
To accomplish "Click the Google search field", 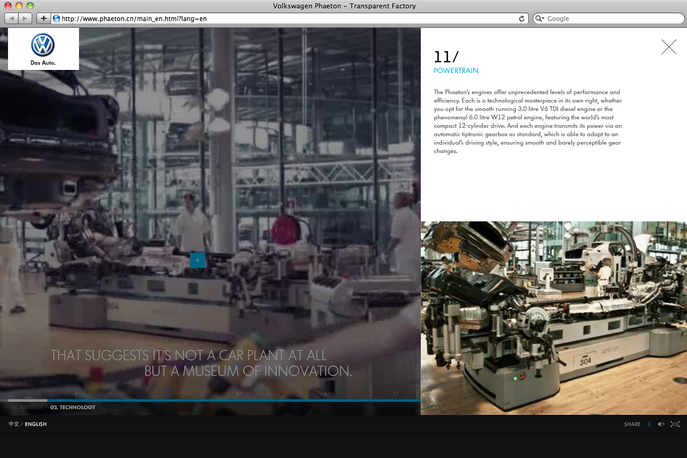I will coord(610,18).
